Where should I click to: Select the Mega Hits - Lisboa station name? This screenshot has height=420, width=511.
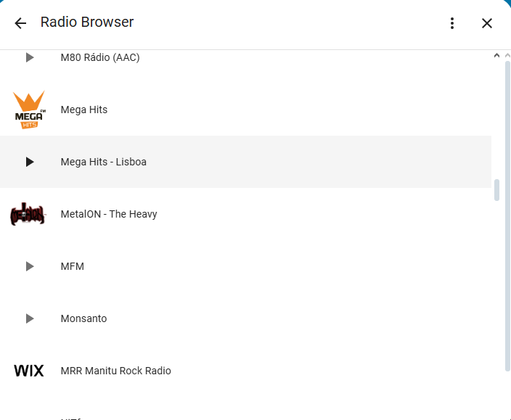click(104, 162)
